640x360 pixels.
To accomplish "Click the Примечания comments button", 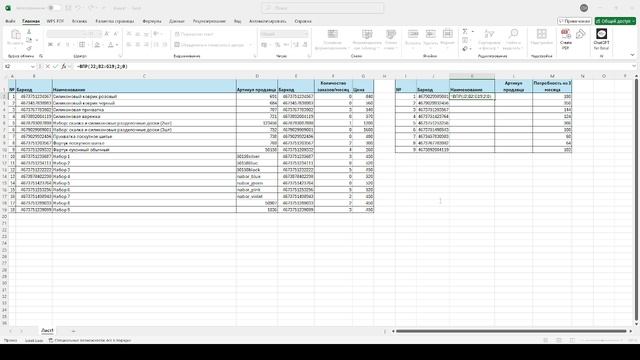I will coord(574,21).
